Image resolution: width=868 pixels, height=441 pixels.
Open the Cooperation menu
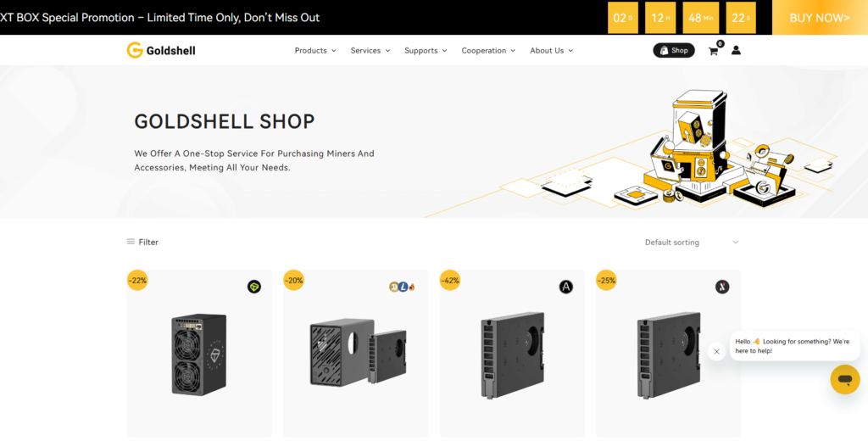tap(488, 51)
